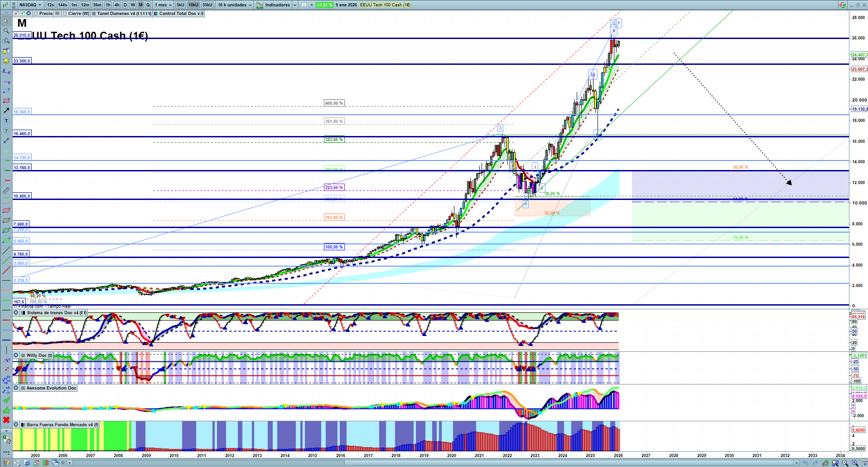The height and width of the screenshot is (467, 868).
Task: Click the blue X remove button beside Precio
Action: (x=29, y=14)
